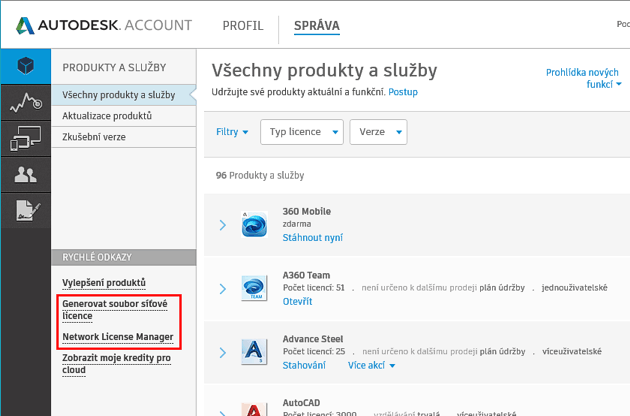
Task: Click the AutoCAD product name
Action: click(x=301, y=403)
